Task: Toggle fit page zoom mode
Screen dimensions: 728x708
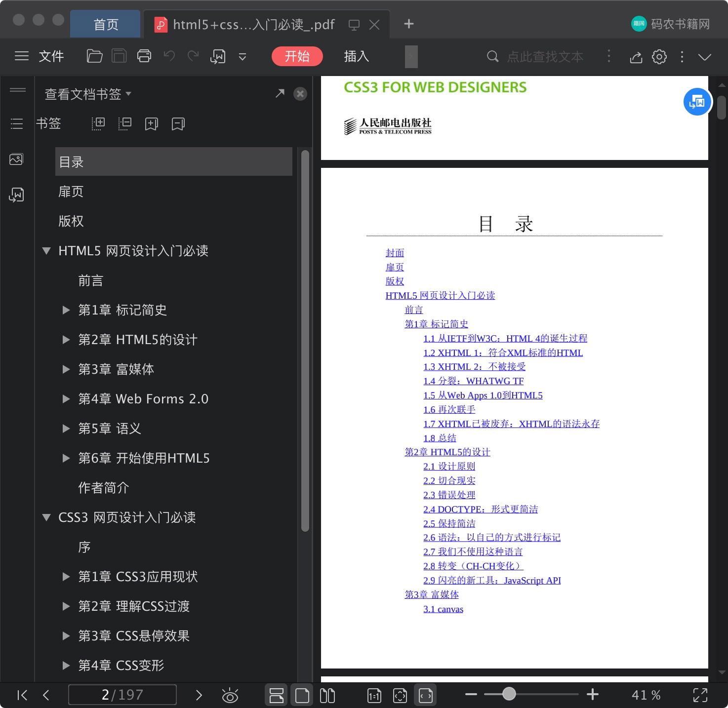Action: point(400,696)
